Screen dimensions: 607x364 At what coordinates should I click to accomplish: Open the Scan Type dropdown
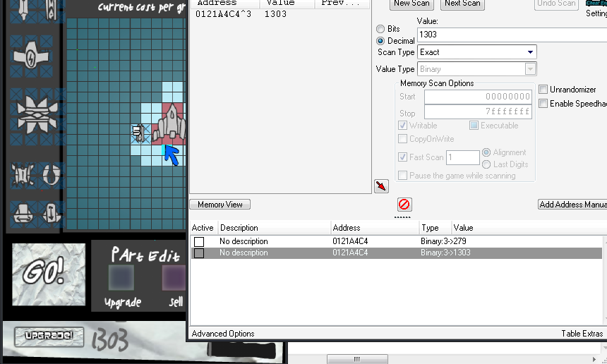tap(476, 52)
